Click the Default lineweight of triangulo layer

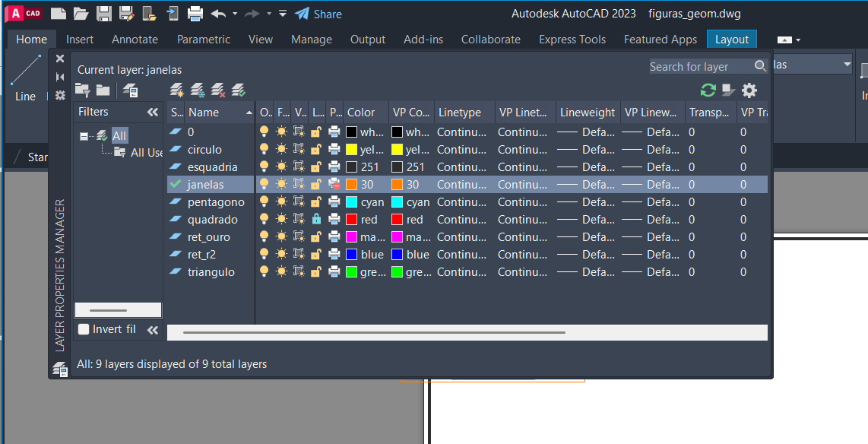(x=586, y=272)
